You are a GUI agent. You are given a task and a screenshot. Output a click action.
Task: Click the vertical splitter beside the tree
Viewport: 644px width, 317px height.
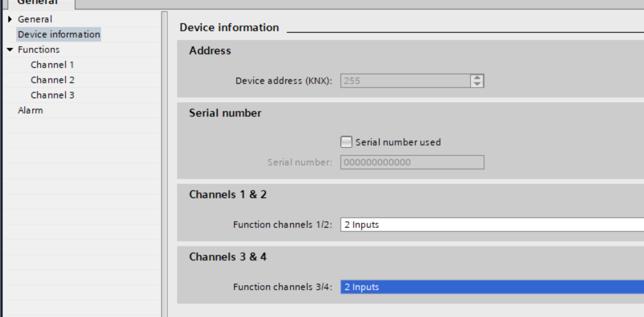pos(164,160)
